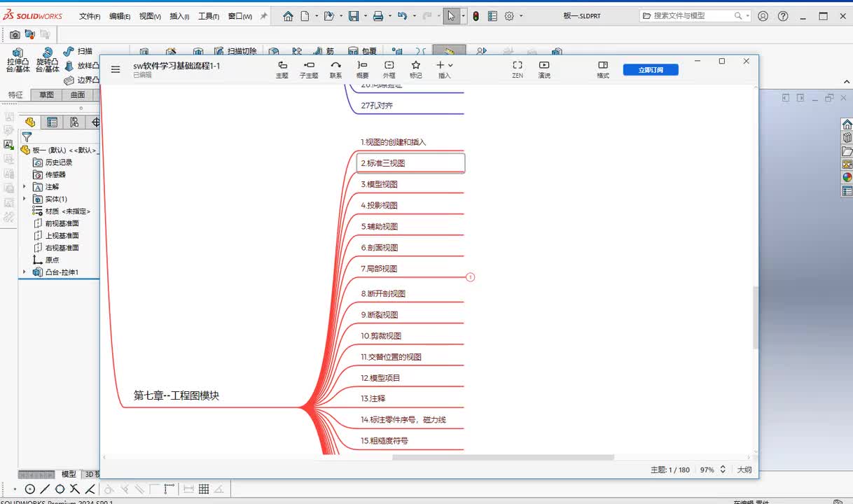Open the ConfigurationManager tab icon
853x504 pixels.
(74, 122)
